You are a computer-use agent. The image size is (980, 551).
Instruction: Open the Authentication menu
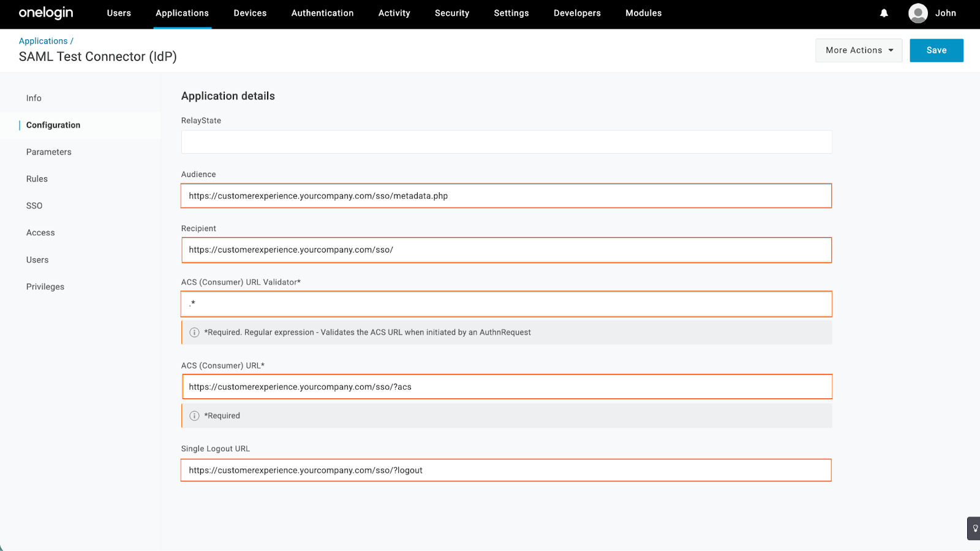pos(322,13)
